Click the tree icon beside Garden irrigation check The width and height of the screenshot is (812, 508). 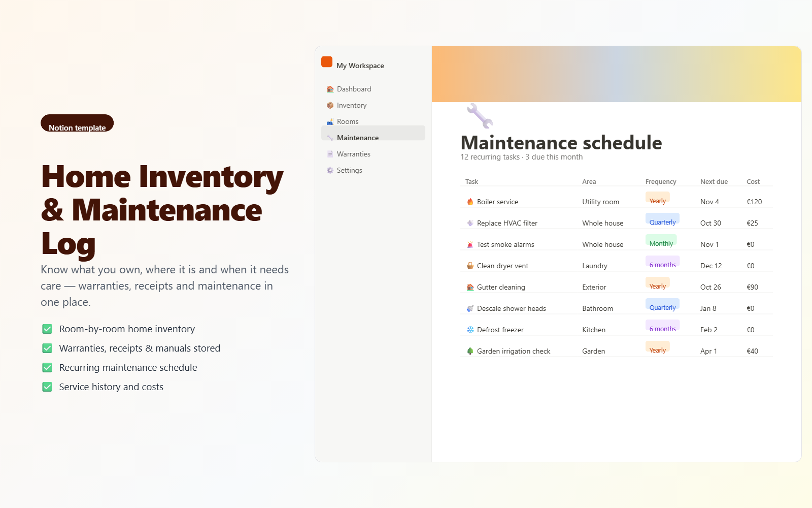pyautogui.click(x=470, y=351)
